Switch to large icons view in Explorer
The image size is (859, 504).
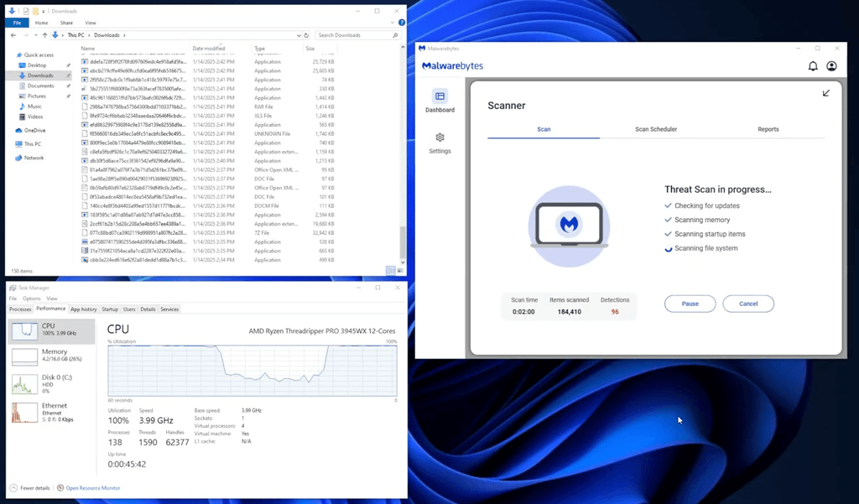tap(400, 271)
